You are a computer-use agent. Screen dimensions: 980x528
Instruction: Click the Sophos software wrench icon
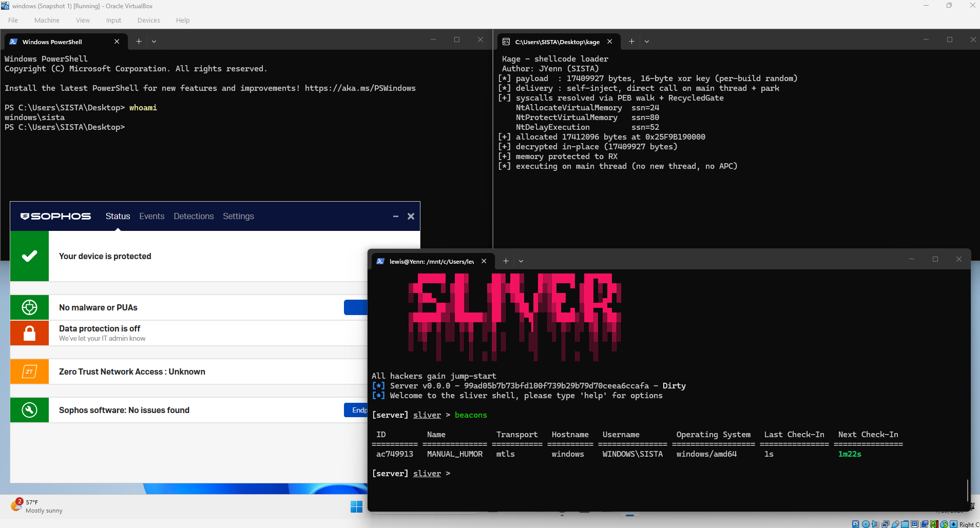[x=29, y=410]
